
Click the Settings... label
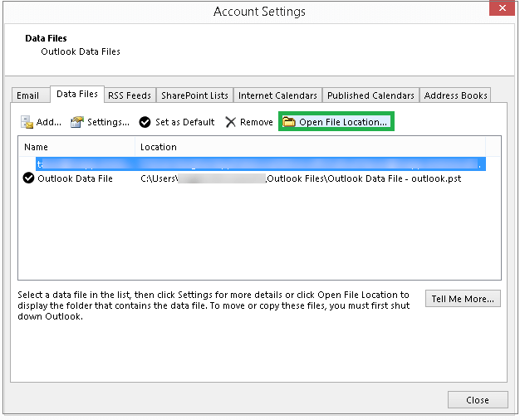tap(108, 122)
